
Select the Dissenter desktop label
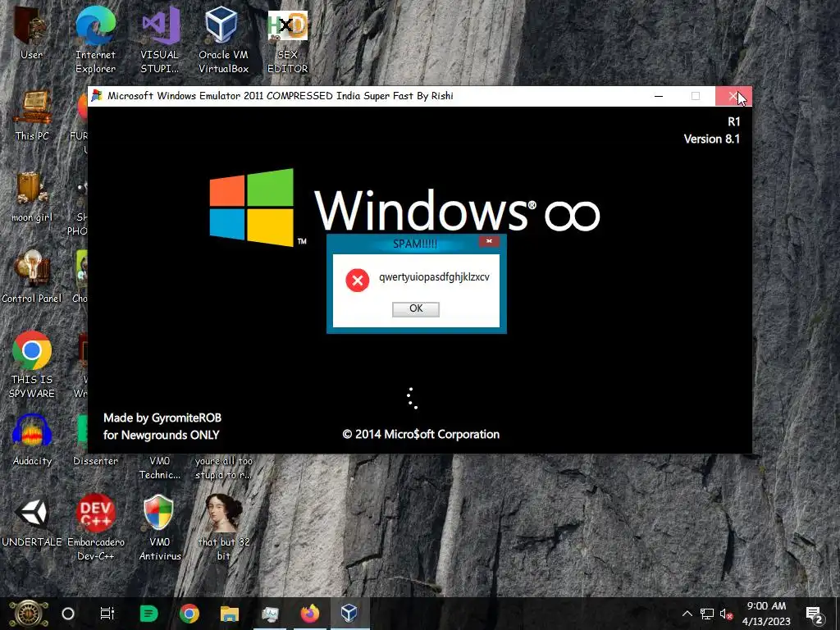pos(95,461)
